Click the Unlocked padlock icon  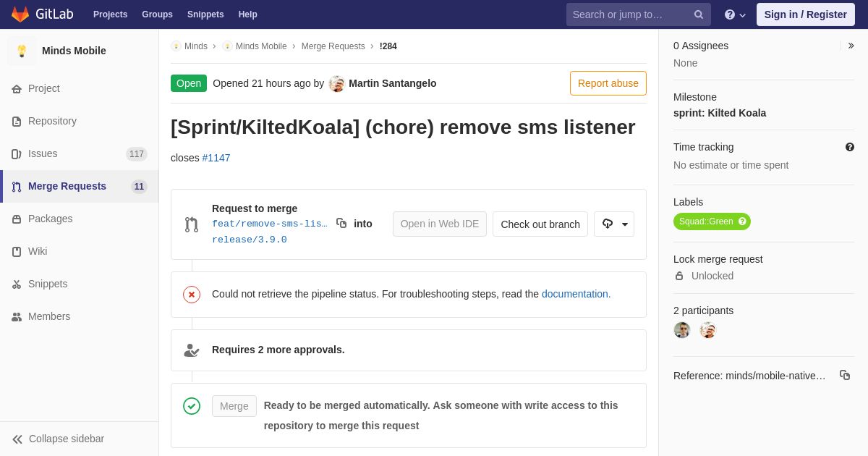tap(679, 276)
